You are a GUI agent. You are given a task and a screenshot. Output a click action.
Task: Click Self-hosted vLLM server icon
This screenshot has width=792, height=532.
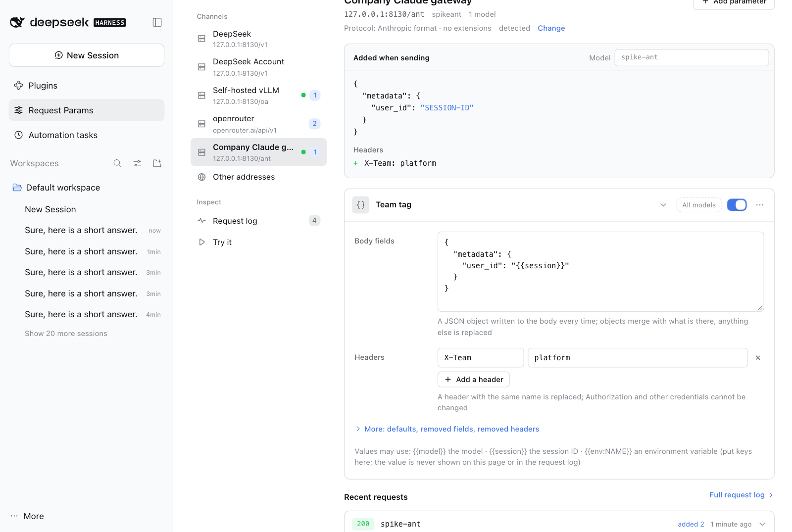tap(202, 96)
